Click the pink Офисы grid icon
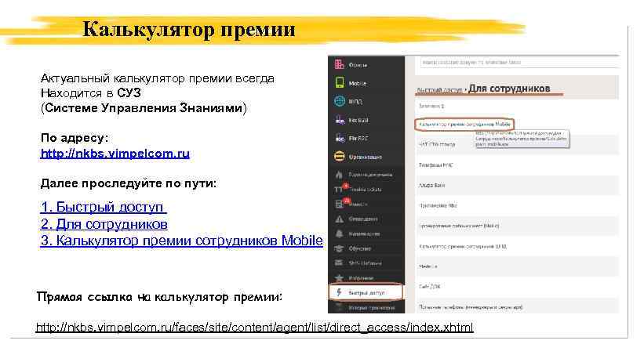The height and width of the screenshot is (362, 644). (339, 64)
